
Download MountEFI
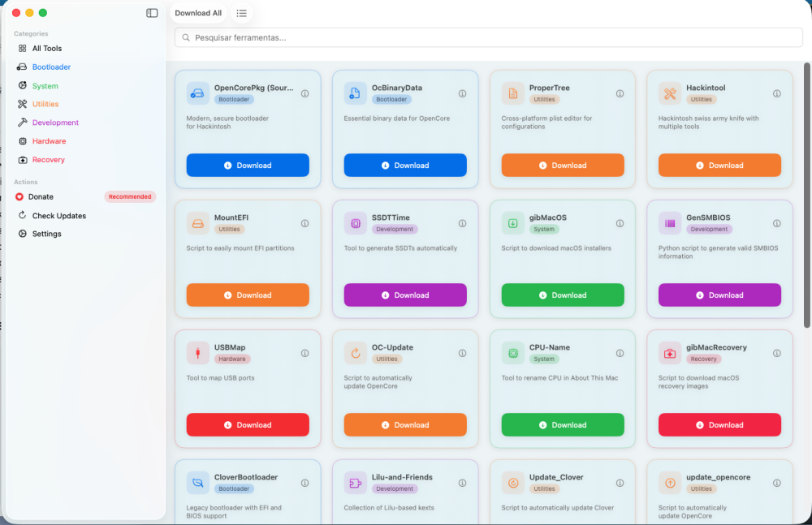pos(248,295)
